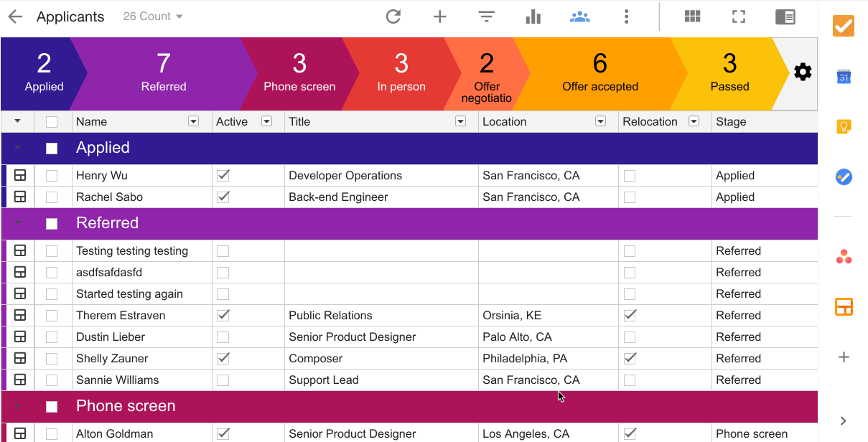Screen dimensions: 868x442
Task: Open the filter options
Action: coord(487,16)
